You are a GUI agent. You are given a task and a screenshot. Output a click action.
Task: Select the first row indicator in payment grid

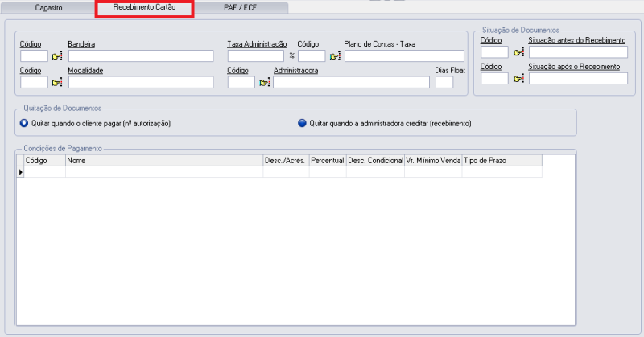click(x=20, y=172)
